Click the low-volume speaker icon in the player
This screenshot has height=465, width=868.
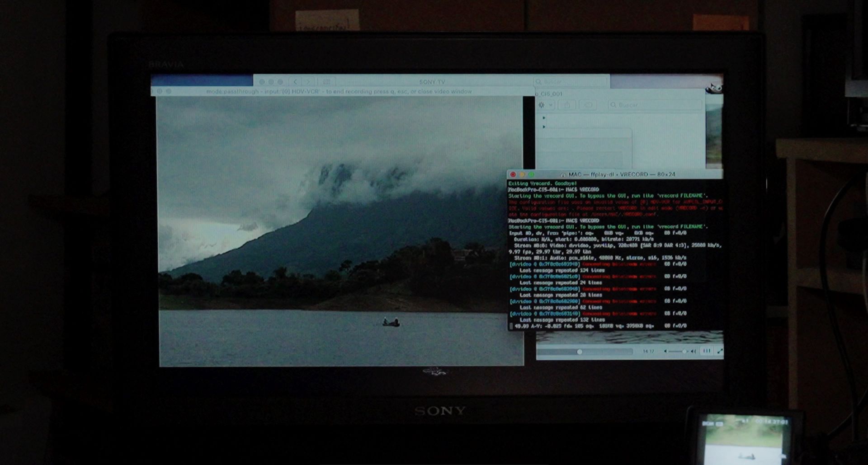coord(665,351)
